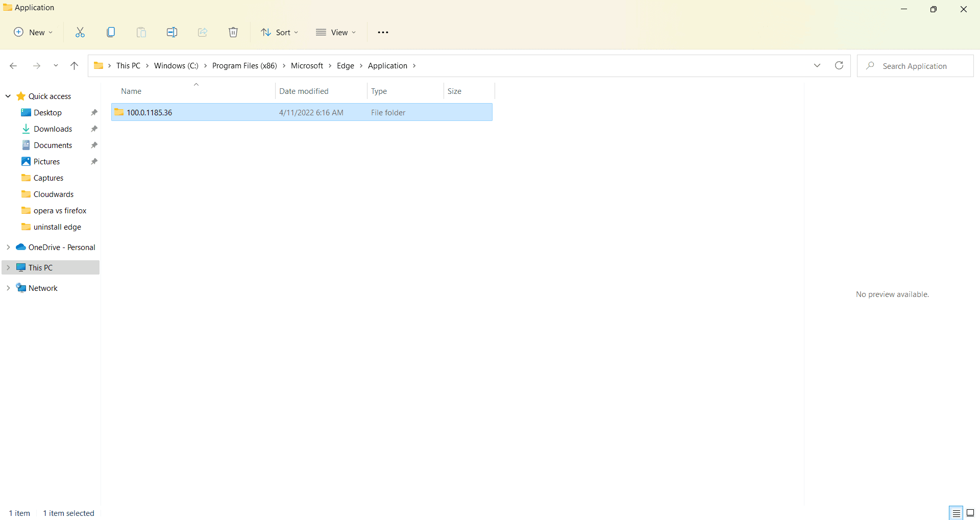Open the Sort menu
980x520 pixels.
point(280,32)
